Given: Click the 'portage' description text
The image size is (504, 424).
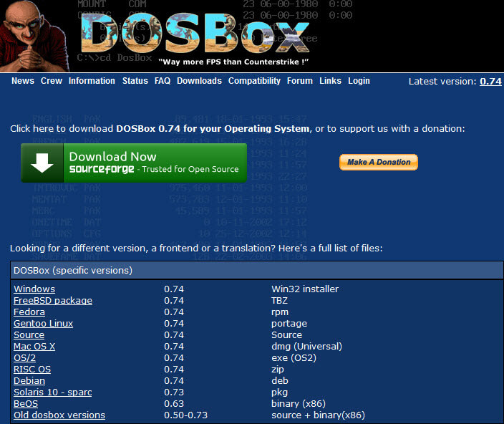Looking at the screenshot, I should click(x=289, y=324).
